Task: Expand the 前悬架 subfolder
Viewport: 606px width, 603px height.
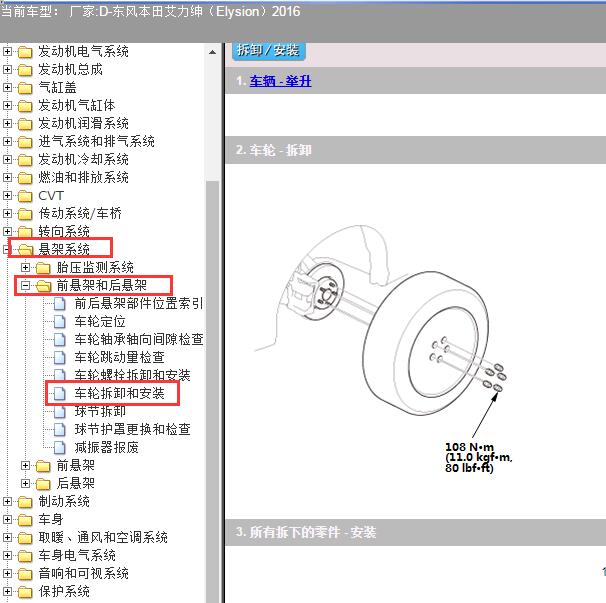Action: tap(26, 465)
